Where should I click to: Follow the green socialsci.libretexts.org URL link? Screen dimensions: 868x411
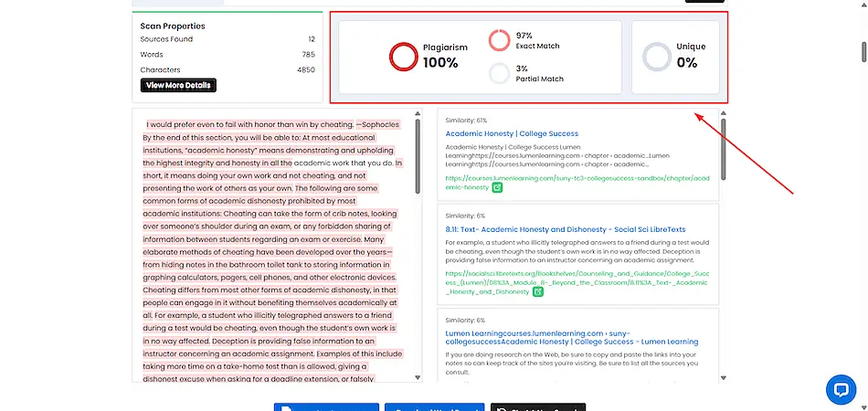pos(577,282)
